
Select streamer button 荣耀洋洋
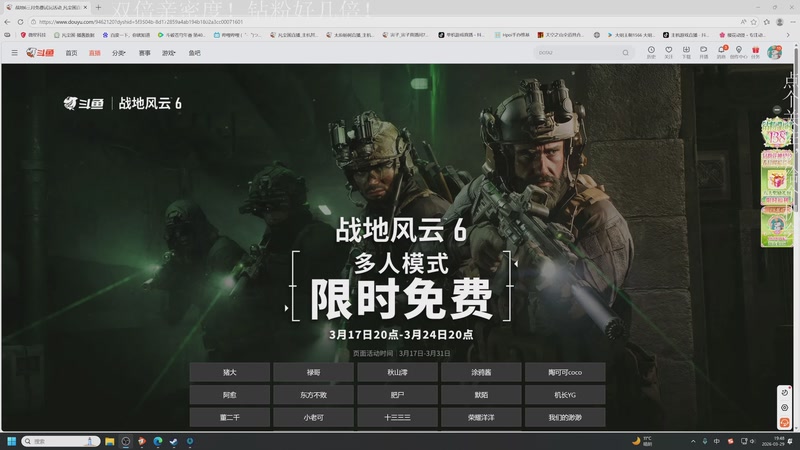click(x=481, y=417)
